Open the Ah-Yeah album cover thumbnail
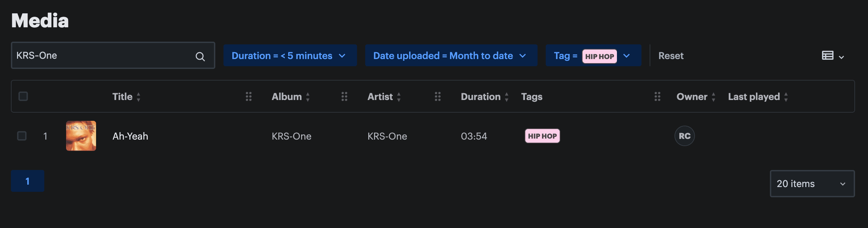Screen dimensions: 868x228 pos(81,136)
